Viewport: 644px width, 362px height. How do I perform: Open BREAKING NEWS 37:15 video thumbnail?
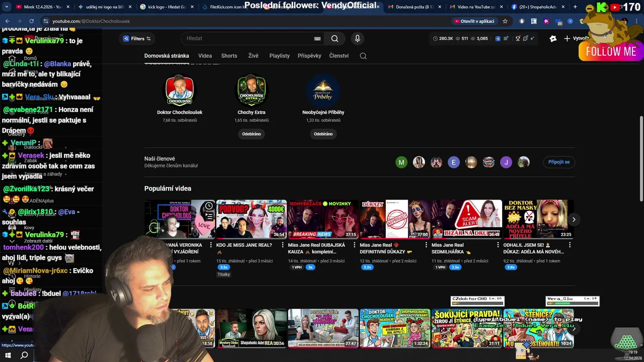point(323,219)
